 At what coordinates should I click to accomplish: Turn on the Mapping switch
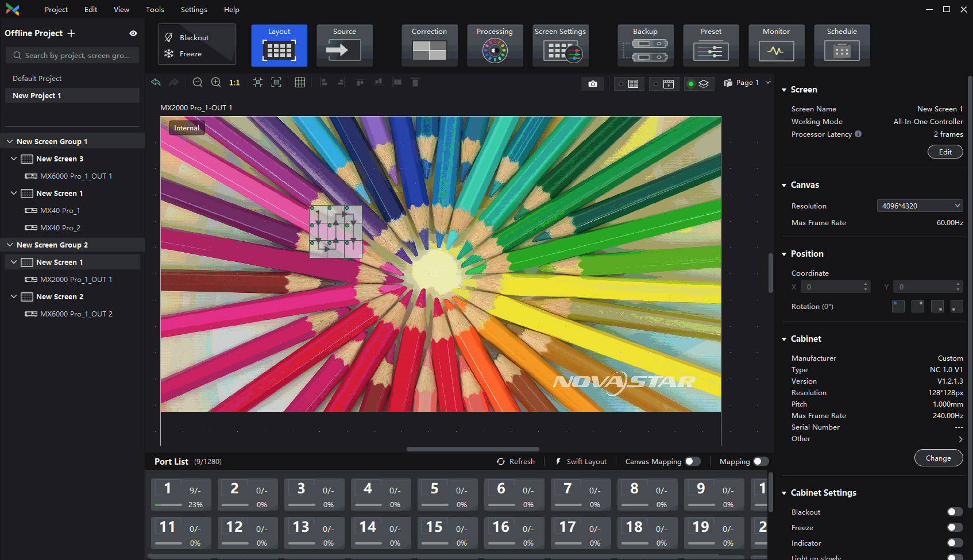(x=761, y=461)
